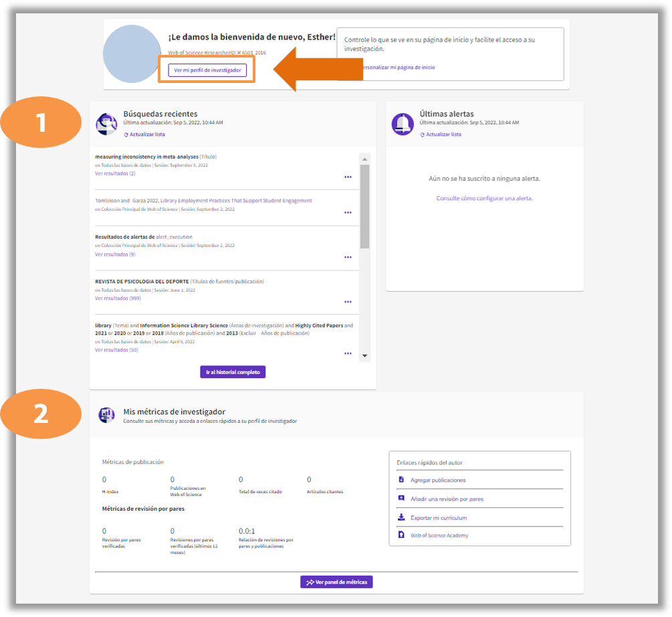672x617 pixels.
Task: Click scroll up arrow in recent searches
Action: click(x=364, y=159)
